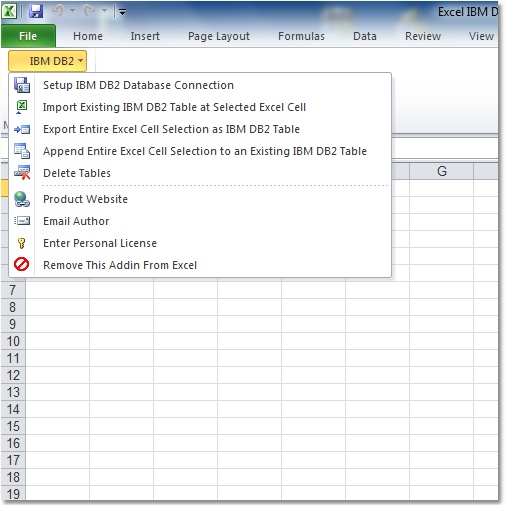Collapse the IBM DB2 dropdown button
Image resolution: width=505 pixels, height=507 pixels.
(x=47, y=61)
